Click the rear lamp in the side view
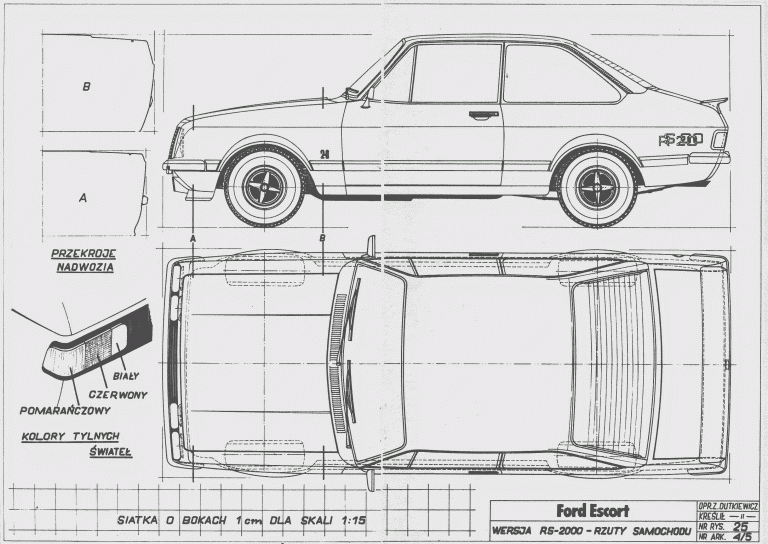 (720, 140)
